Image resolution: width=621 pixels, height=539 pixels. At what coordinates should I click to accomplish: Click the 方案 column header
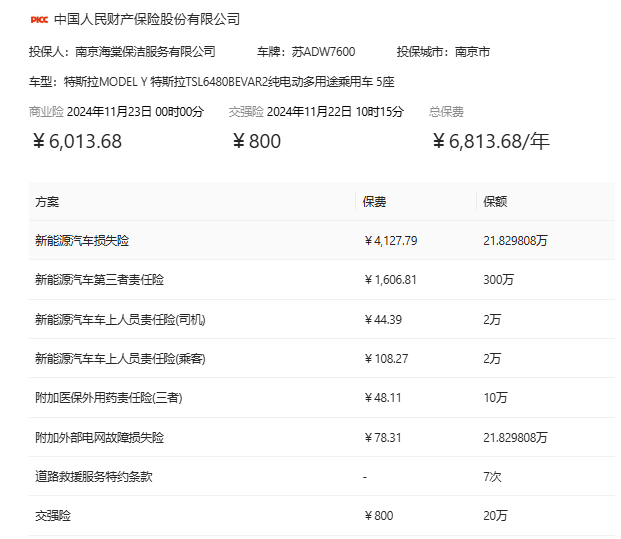[47, 202]
